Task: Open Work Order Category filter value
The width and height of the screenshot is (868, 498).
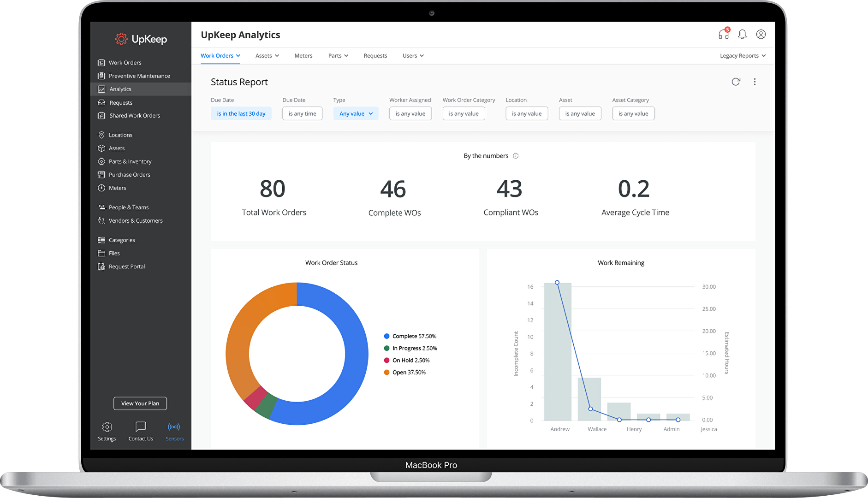Action: pos(464,113)
